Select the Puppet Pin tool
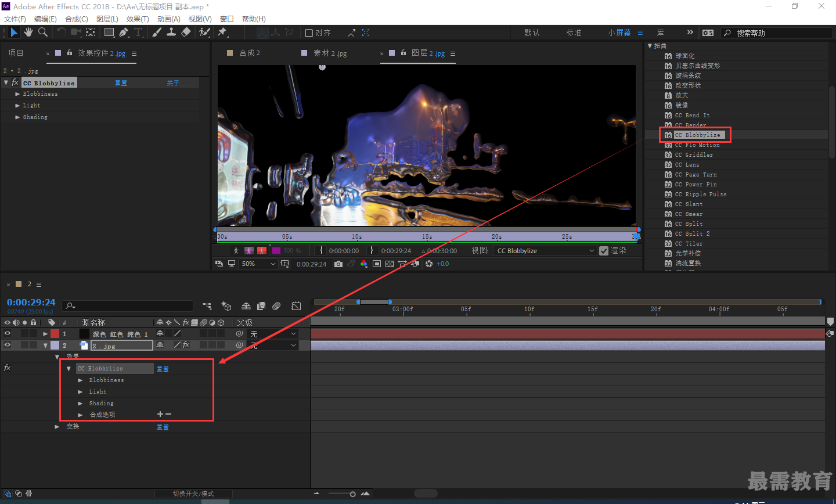Screen dimensions: 836x504 point(222,33)
